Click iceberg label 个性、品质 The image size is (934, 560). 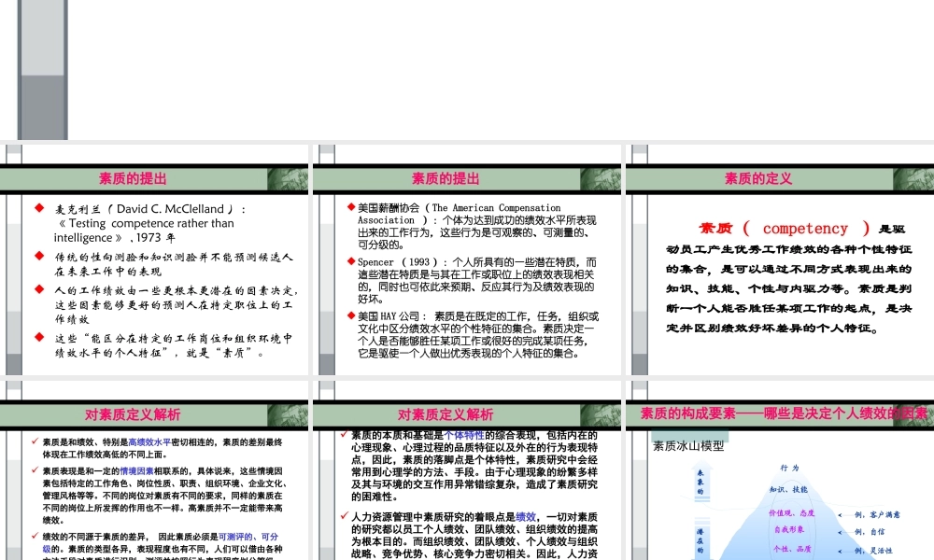[x=793, y=549]
